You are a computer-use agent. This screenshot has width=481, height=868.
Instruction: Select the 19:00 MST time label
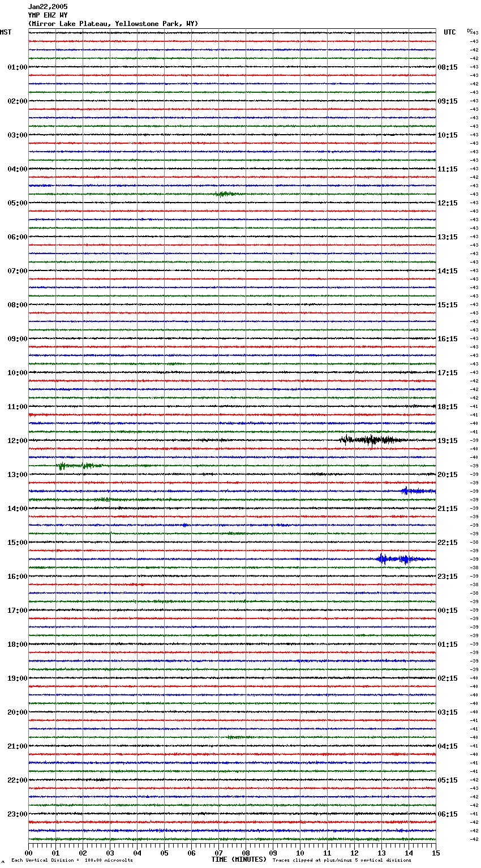pyautogui.click(x=18, y=678)
